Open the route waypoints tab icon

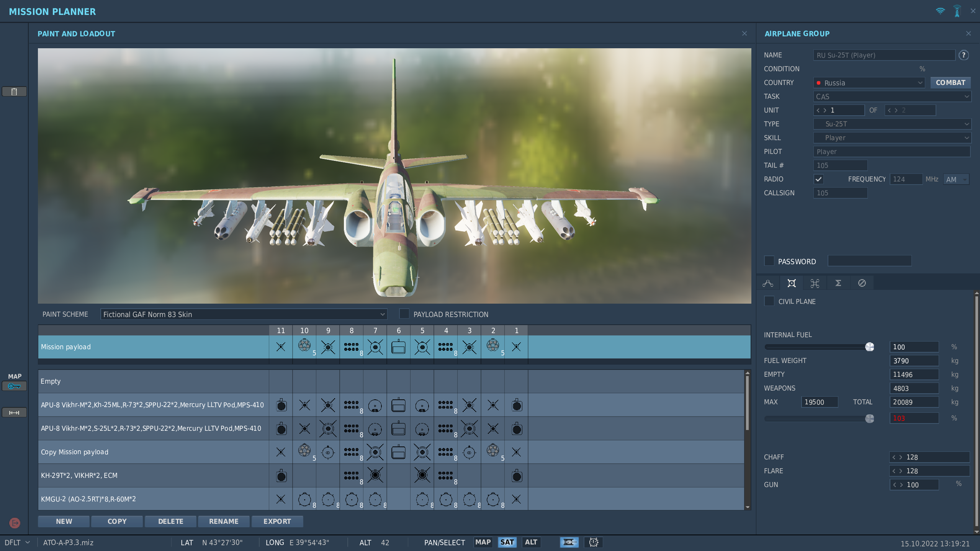[768, 283]
